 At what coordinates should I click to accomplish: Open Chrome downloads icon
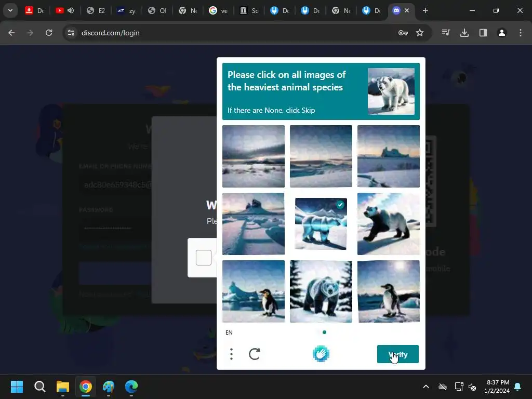coord(464,33)
